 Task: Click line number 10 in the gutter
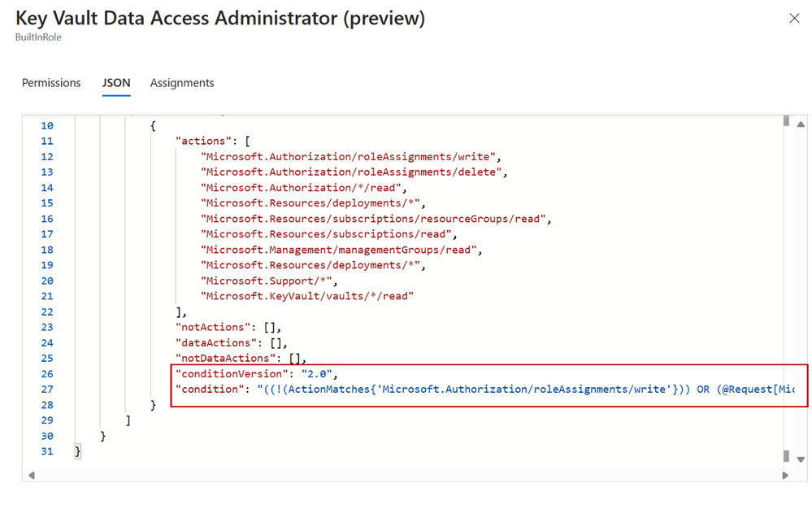tap(47, 125)
